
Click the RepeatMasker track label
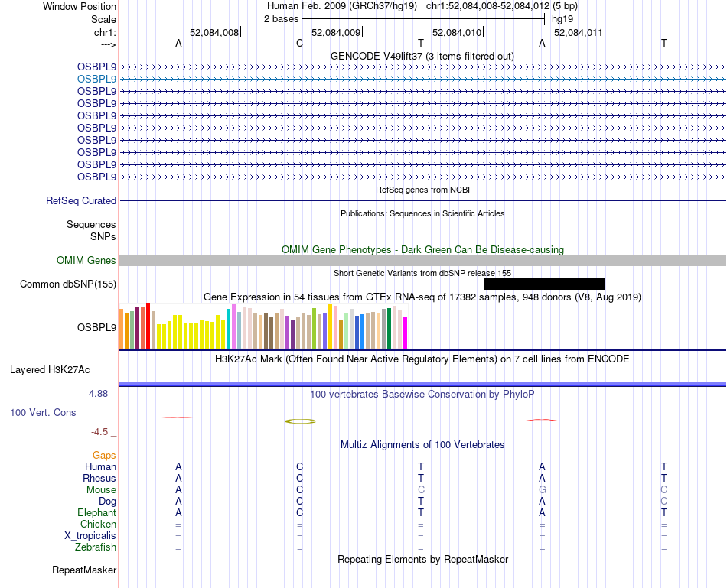pos(84,570)
